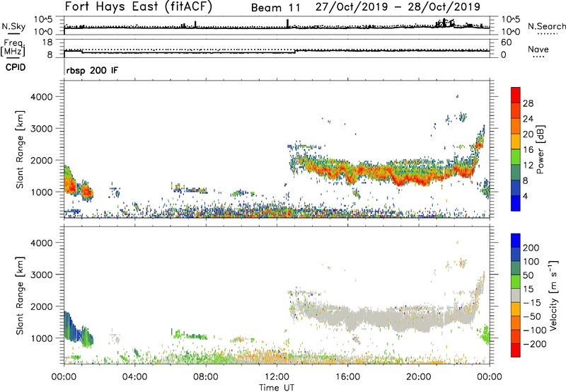
Task: Select 'Slant Range [km]' label of power panel
Action: 20,149
